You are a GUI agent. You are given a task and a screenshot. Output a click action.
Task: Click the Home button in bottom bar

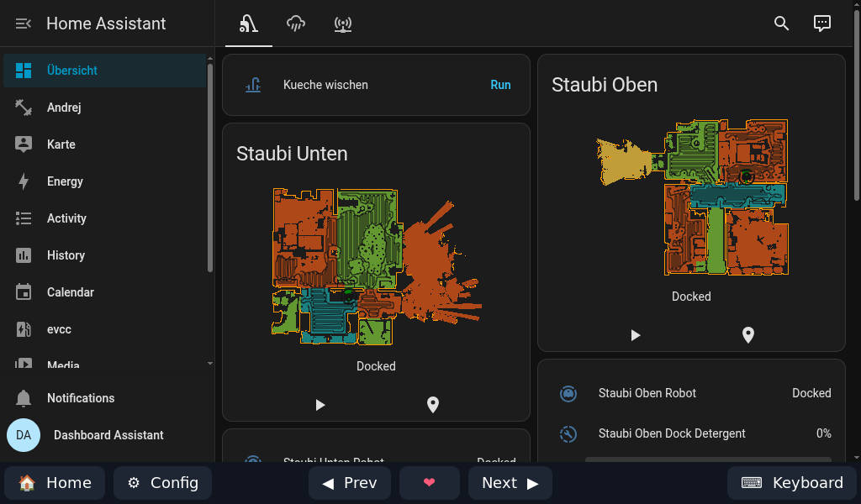[x=55, y=483]
